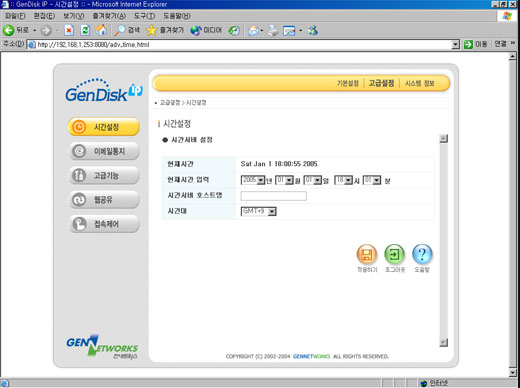Switch to the 기본설정 tab
The image size is (520, 388).
coord(348,83)
